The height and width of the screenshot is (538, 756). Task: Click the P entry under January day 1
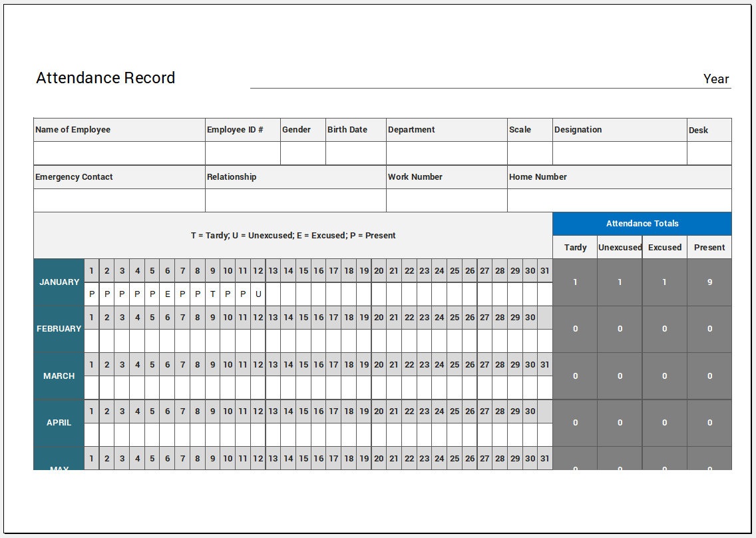click(92, 294)
